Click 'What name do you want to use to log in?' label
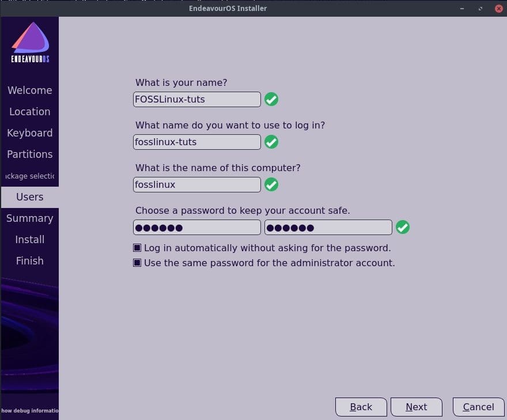Image resolution: width=507 pixels, height=420 pixels. pos(230,126)
